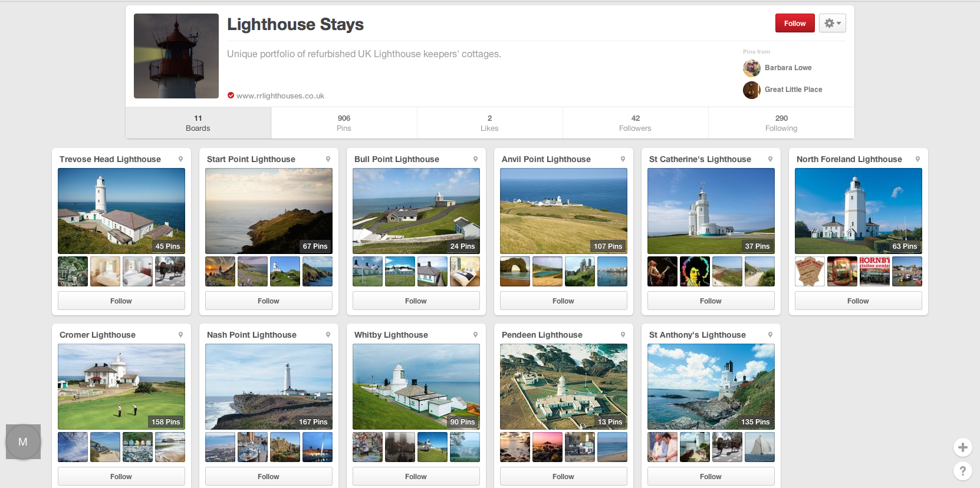The image size is (980, 488).
Task: Follow the Cromer Lighthouse board
Action: 121,476
